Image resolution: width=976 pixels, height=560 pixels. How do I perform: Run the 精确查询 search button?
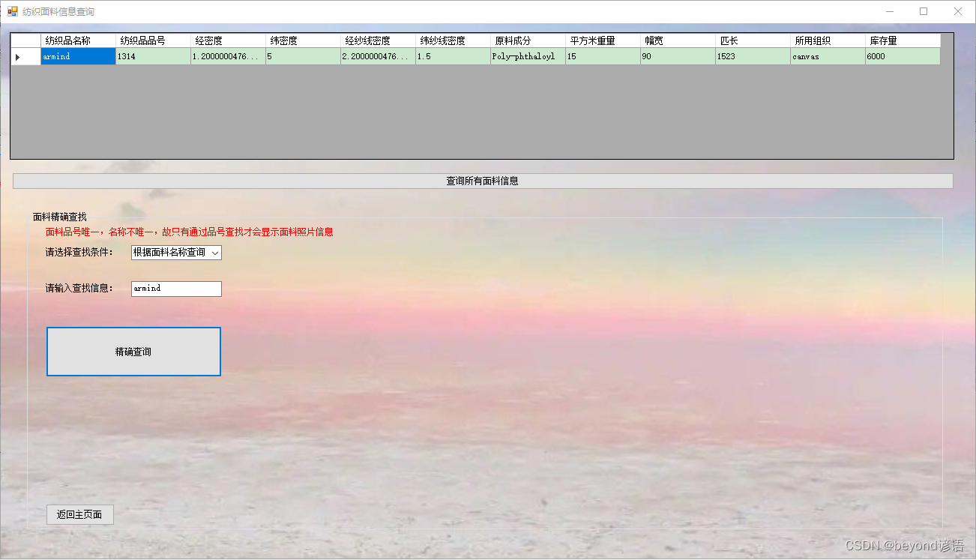coord(133,352)
